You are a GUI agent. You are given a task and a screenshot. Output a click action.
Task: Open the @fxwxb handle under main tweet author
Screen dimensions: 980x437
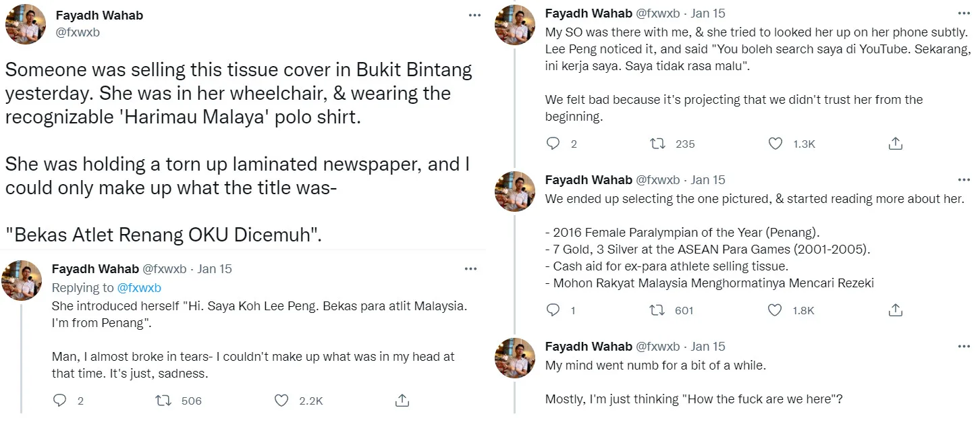click(x=78, y=32)
